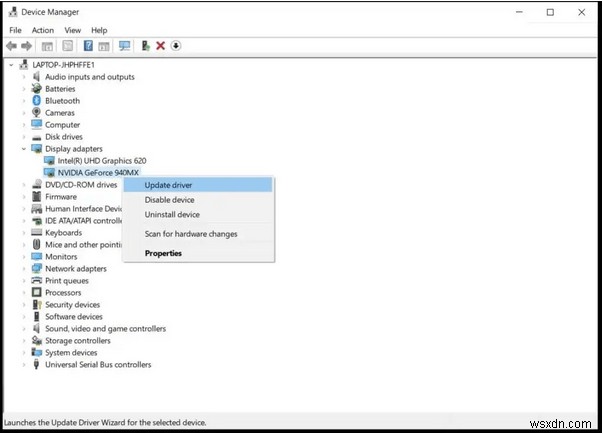Click the Back arrow toolbar icon
603x434 pixels.
click(12, 46)
